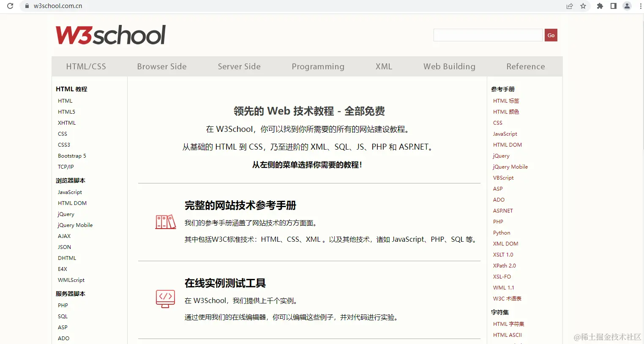Viewport: 644px width, 344px height.
Task: Open the HTML 颜色 reference link
Action: (506, 112)
